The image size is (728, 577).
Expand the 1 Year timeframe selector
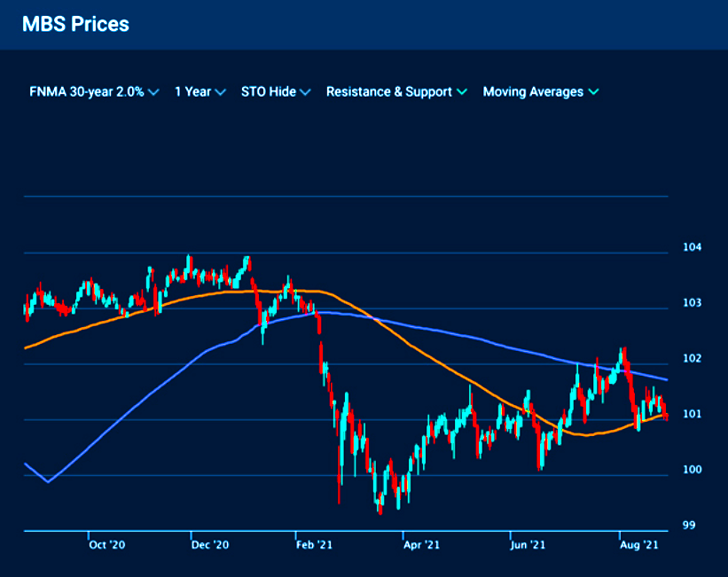200,92
